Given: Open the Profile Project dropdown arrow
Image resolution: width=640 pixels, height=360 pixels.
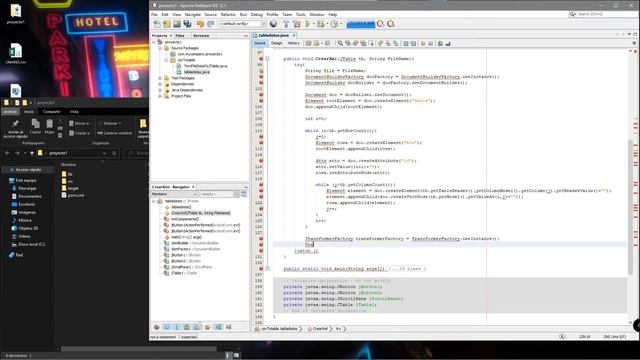Looking at the screenshot, I should tap(341, 24).
